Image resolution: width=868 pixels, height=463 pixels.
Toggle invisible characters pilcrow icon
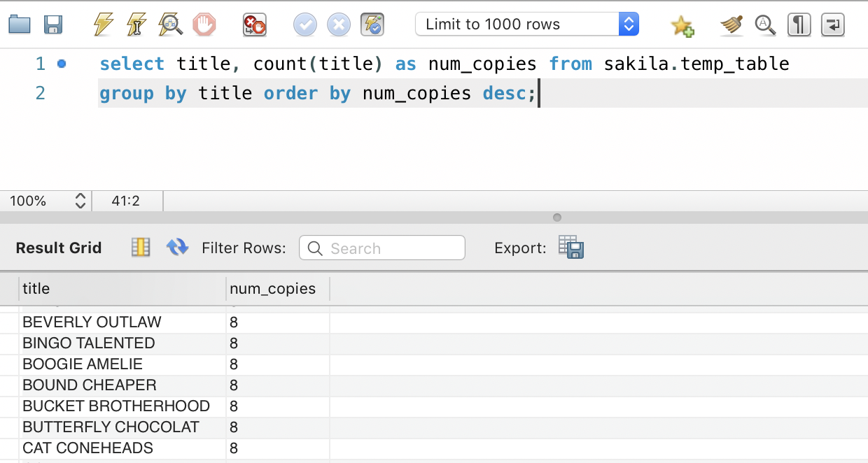pos(799,25)
